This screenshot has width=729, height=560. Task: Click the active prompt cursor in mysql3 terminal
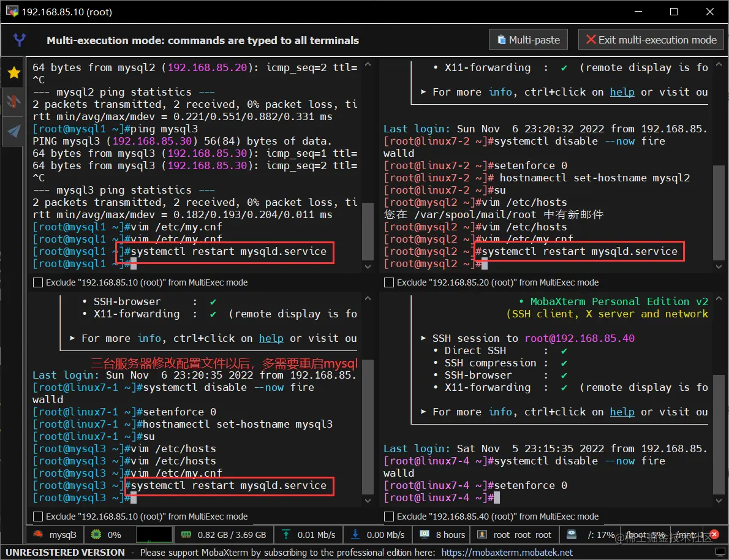pos(134,498)
